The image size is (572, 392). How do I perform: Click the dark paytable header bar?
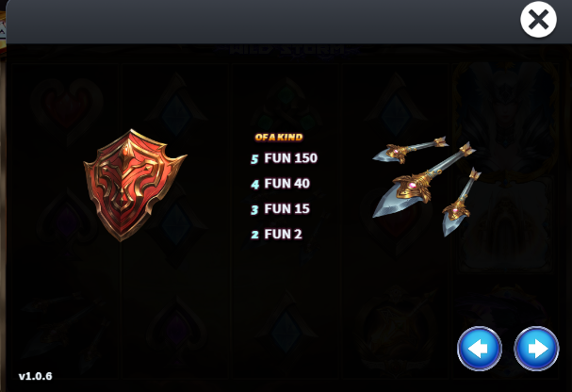point(263,22)
